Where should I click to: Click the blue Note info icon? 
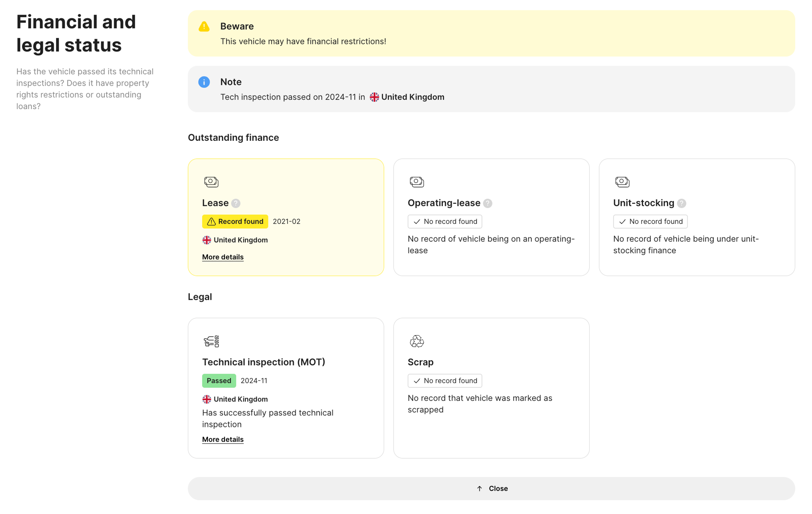pos(204,82)
